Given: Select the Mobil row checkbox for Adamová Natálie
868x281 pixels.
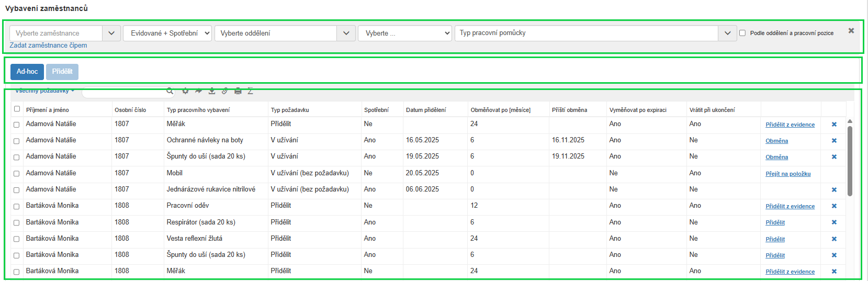Looking at the screenshot, I should coord(16,174).
